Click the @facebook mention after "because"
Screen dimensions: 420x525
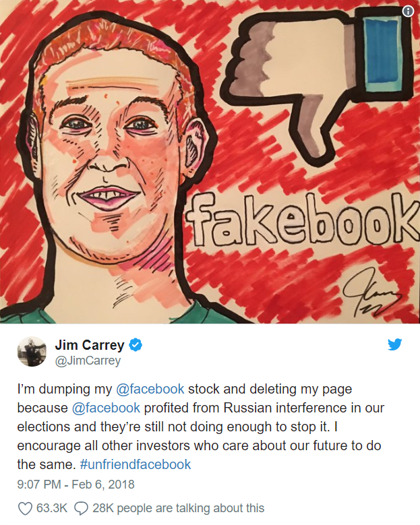[x=106, y=408]
